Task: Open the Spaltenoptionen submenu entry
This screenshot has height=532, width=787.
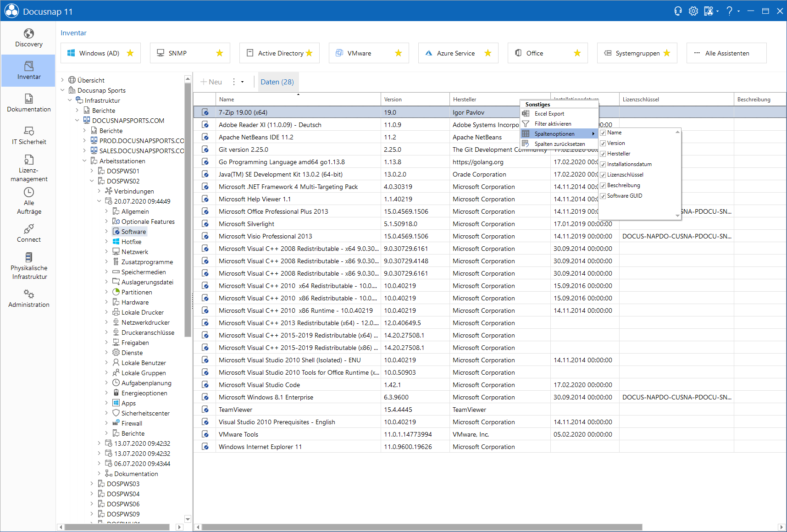Action: pyautogui.click(x=560, y=134)
